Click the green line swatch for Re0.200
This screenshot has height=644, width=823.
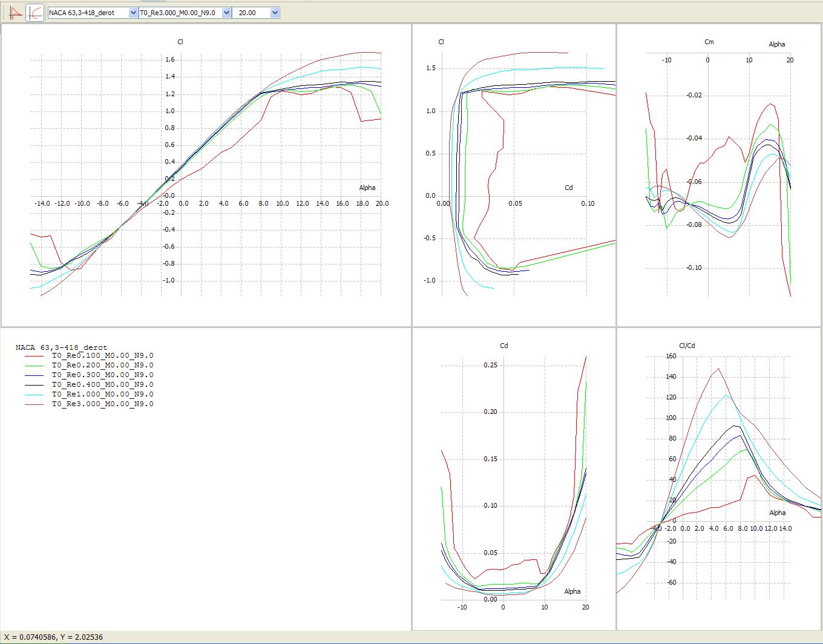click(34, 366)
